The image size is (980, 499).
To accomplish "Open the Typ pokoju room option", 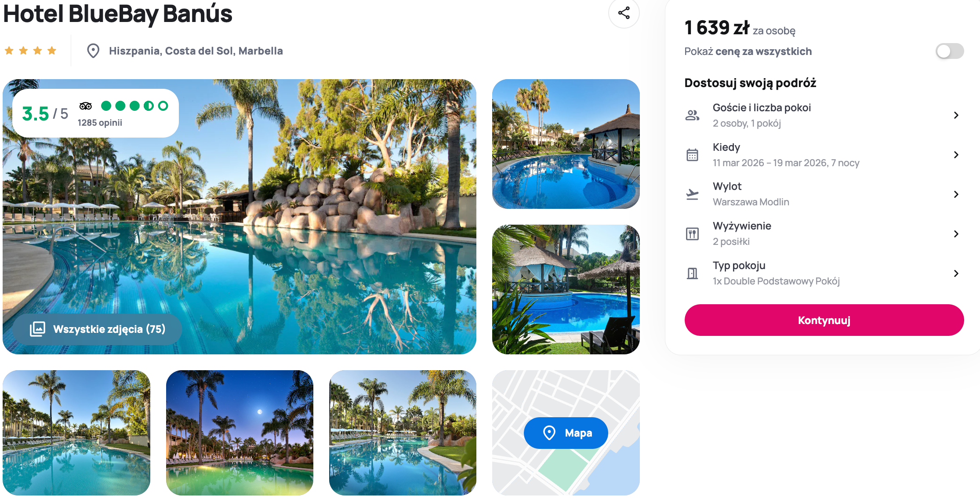I will [824, 273].
